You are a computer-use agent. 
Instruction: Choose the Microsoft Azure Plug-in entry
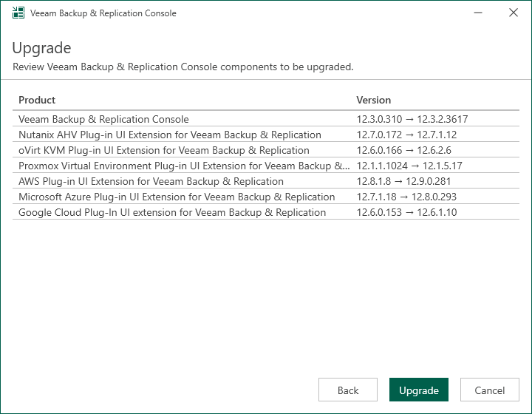[x=177, y=197]
